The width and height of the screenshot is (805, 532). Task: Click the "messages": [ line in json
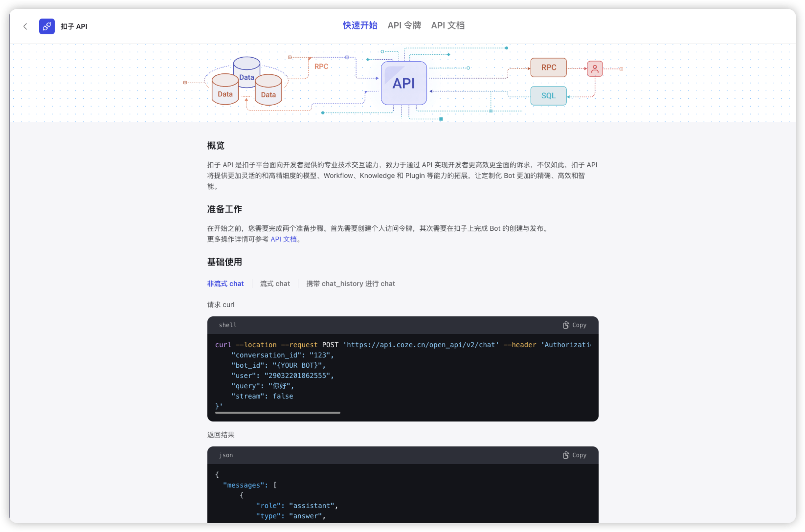point(250,485)
